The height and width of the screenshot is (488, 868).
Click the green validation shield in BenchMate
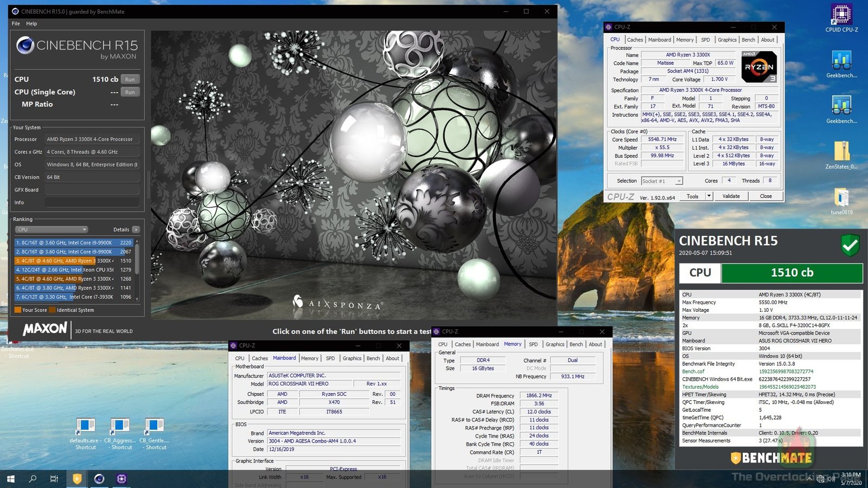(x=850, y=246)
